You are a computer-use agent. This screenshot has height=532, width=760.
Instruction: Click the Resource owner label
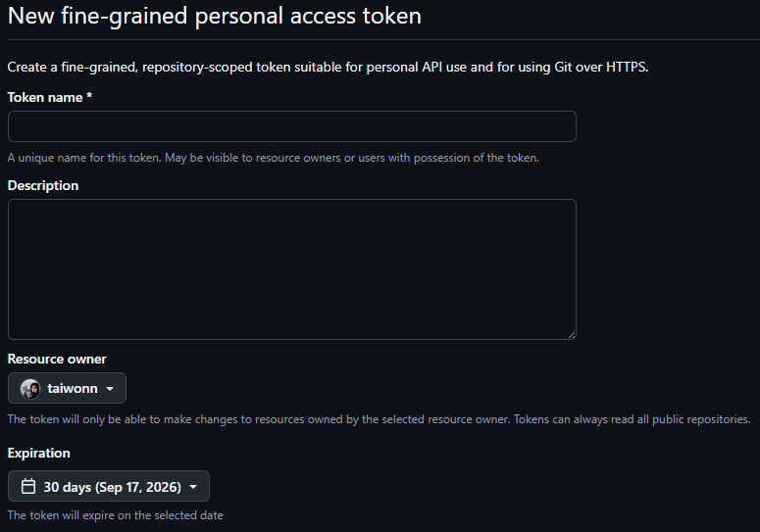[57, 359]
